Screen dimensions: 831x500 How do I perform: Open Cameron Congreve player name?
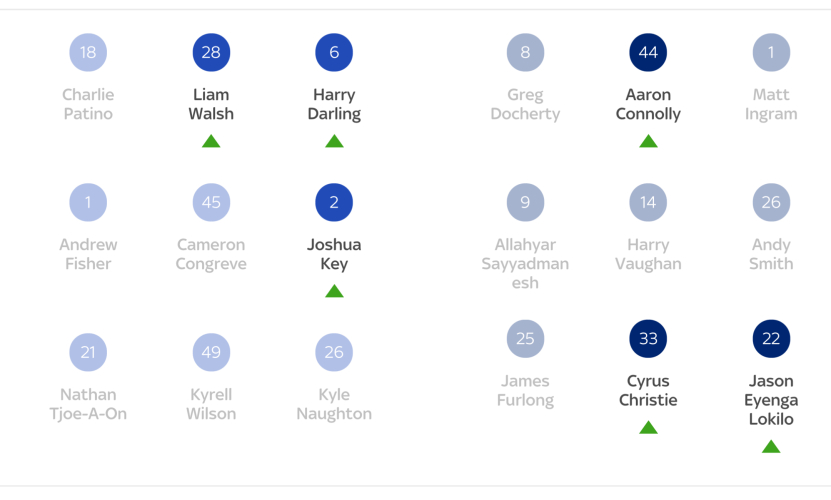[211, 254]
